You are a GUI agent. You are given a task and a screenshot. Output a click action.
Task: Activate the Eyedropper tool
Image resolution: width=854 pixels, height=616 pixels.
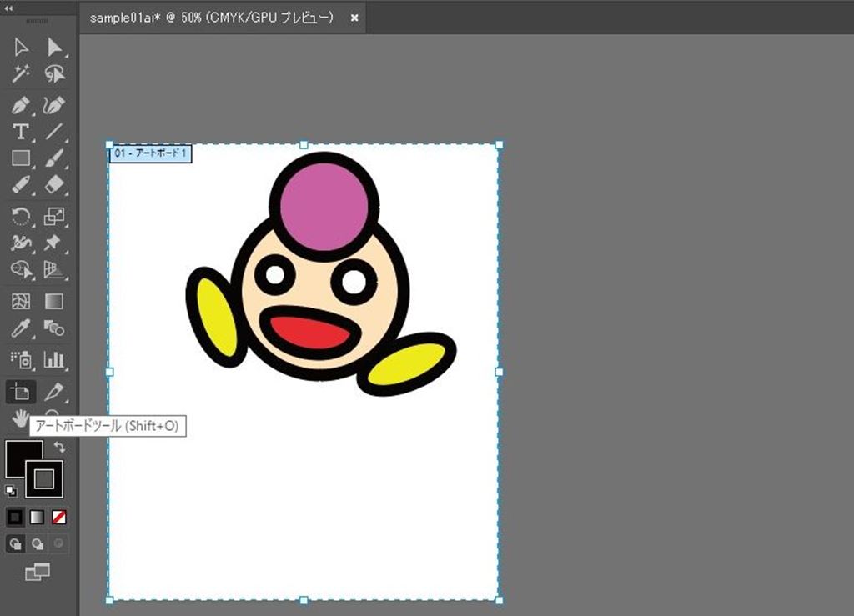[x=21, y=328]
